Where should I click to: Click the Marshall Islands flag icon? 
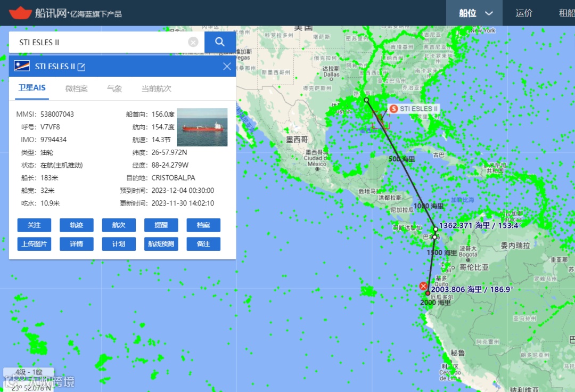pyautogui.click(x=22, y=66)
